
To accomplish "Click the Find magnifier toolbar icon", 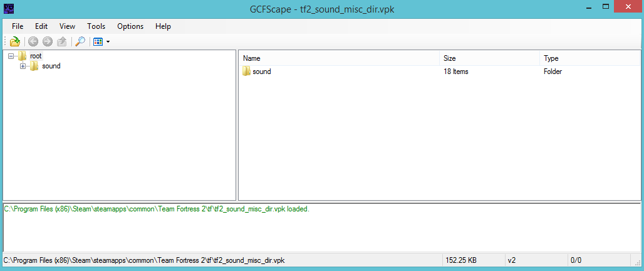I will [80, 41].
